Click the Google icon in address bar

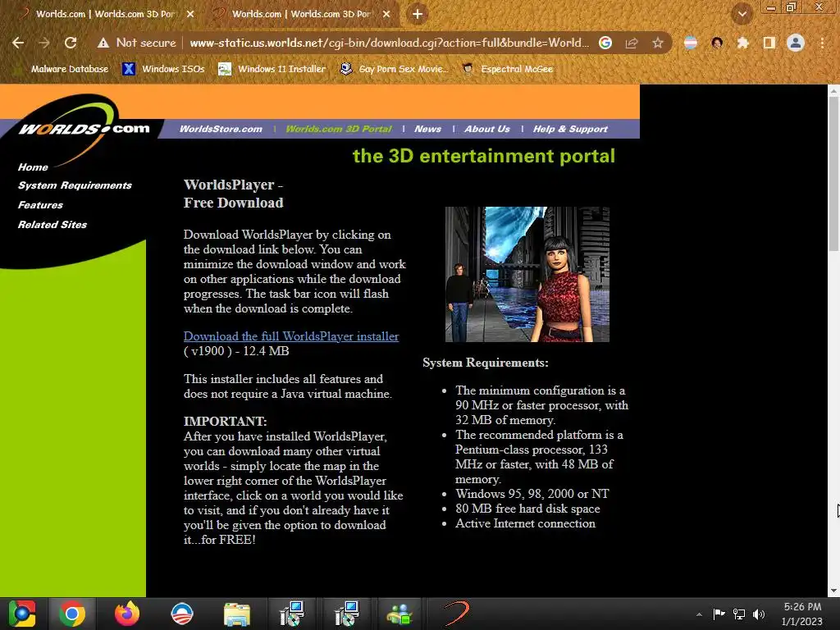[605, 43]
